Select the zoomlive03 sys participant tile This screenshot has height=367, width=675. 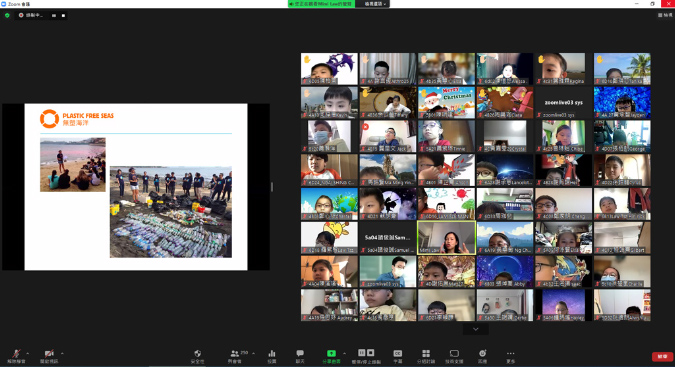point(564,102)
